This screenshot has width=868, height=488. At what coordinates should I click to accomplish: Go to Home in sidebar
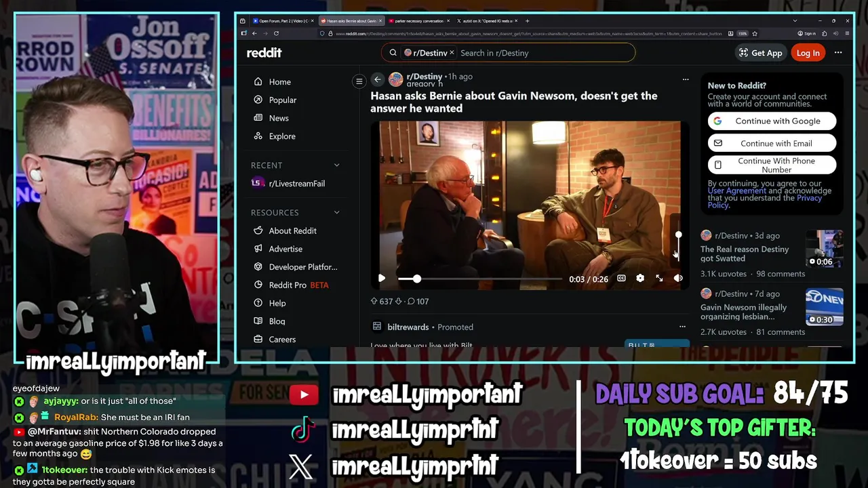279,82
